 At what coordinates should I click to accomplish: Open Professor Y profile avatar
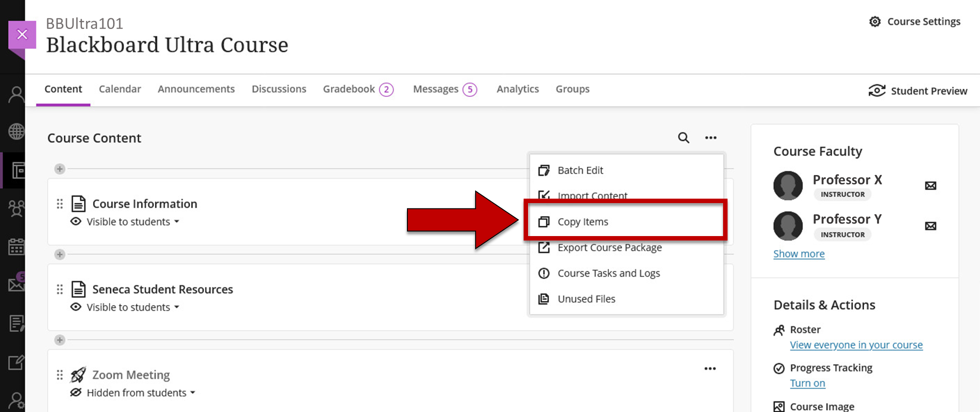click(788, 226)
